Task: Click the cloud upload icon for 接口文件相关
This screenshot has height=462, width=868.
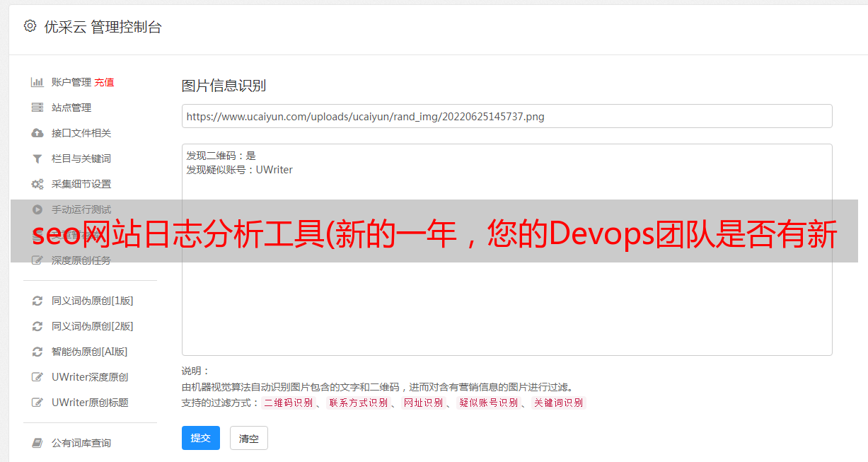Action: (37, 133)
